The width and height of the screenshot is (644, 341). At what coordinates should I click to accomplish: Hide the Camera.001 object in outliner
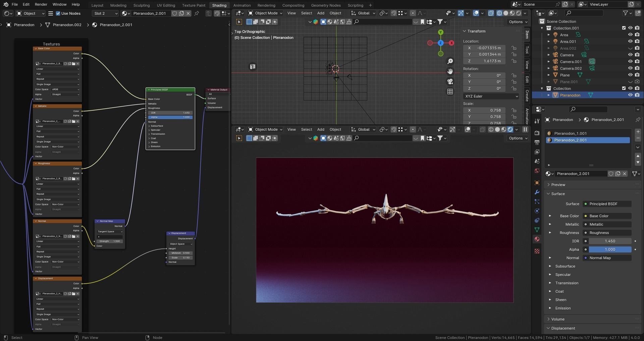[630, 62]
